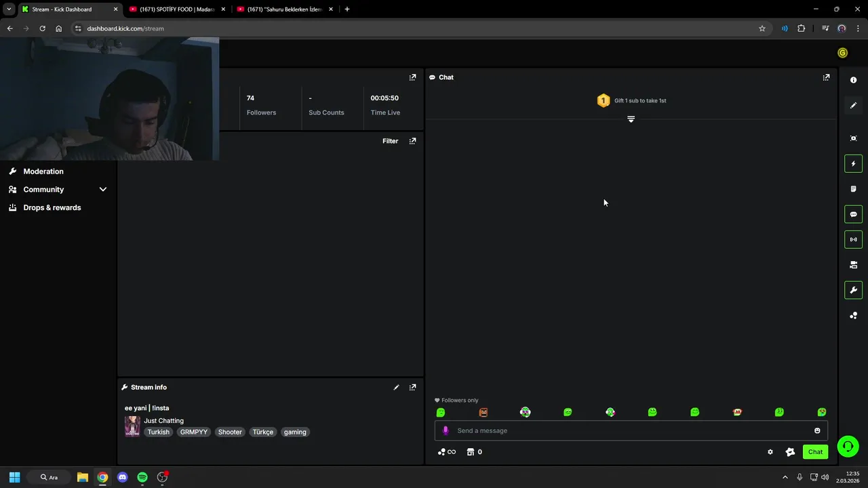Click the Sub Counts stat

[326, 105]
